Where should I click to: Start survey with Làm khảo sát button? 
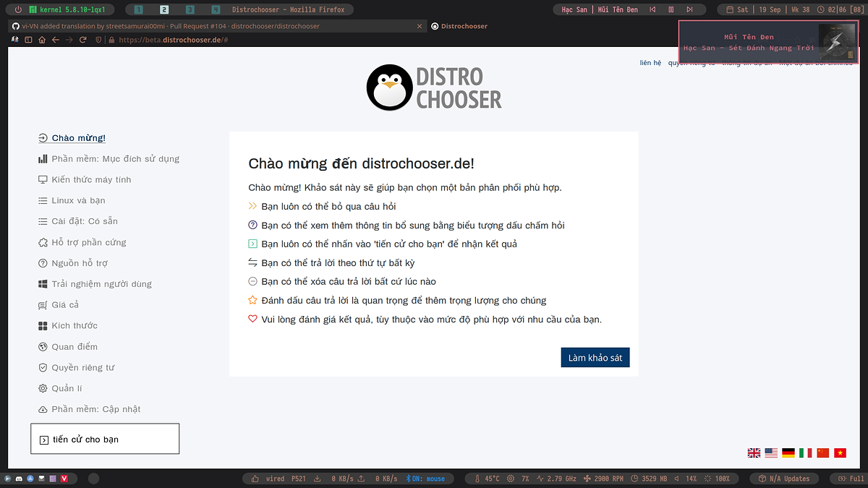tap(595, 358)
